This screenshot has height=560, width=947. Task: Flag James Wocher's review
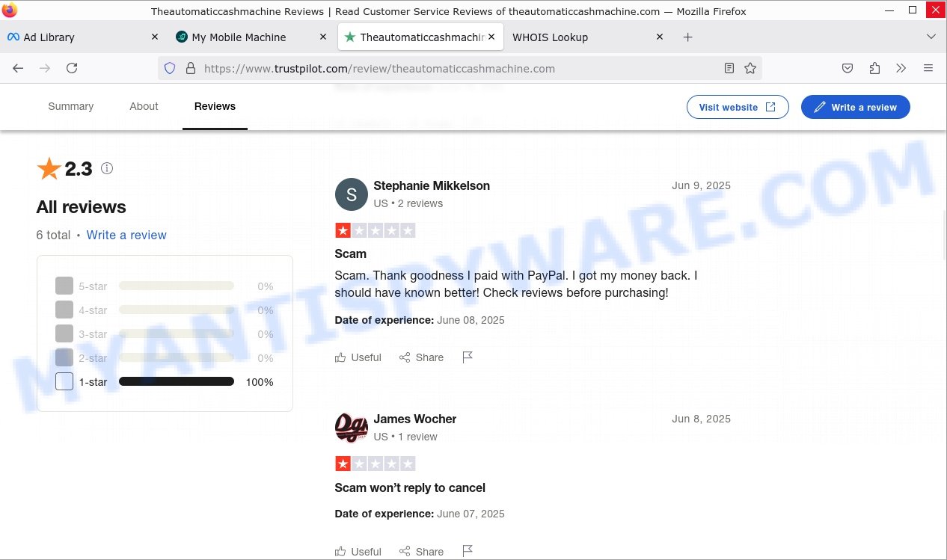[x=468, y=552]
